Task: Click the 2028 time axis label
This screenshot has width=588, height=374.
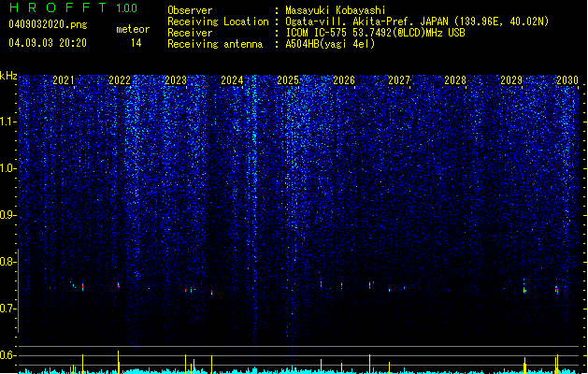Action: click(455, 79)
